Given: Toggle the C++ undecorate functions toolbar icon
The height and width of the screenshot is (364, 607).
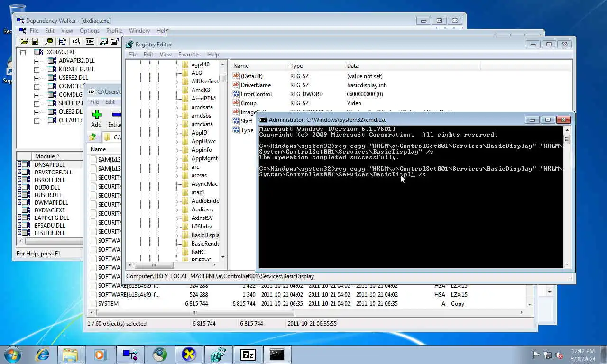Looking at the screenshot, I should (89, 42).
